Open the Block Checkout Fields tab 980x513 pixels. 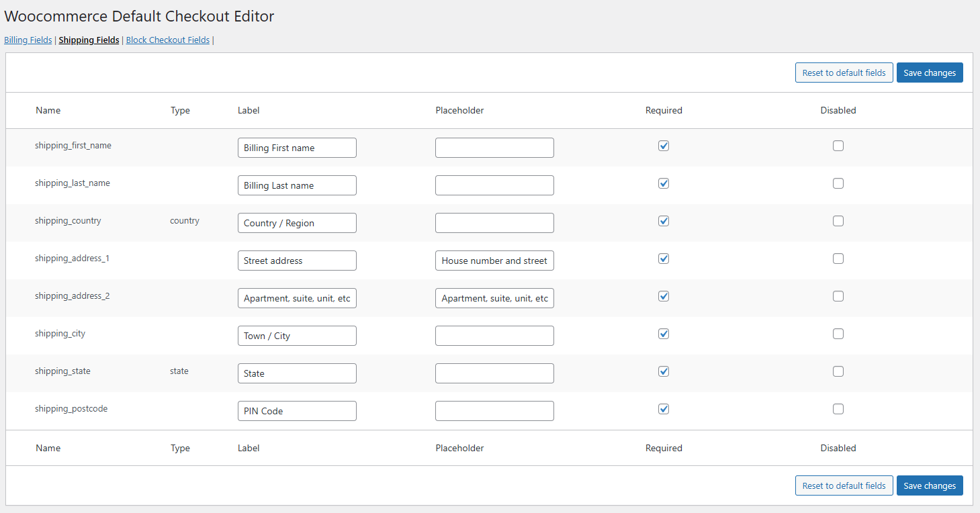168,40
